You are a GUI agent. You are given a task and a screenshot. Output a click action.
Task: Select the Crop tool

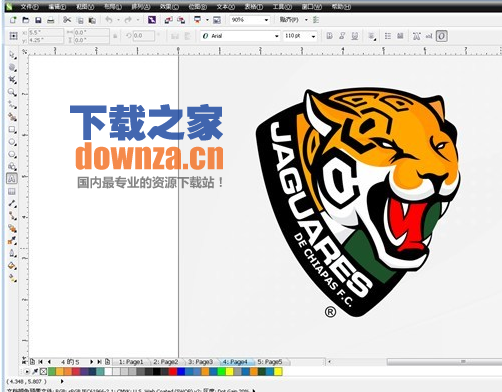(12, 80)
